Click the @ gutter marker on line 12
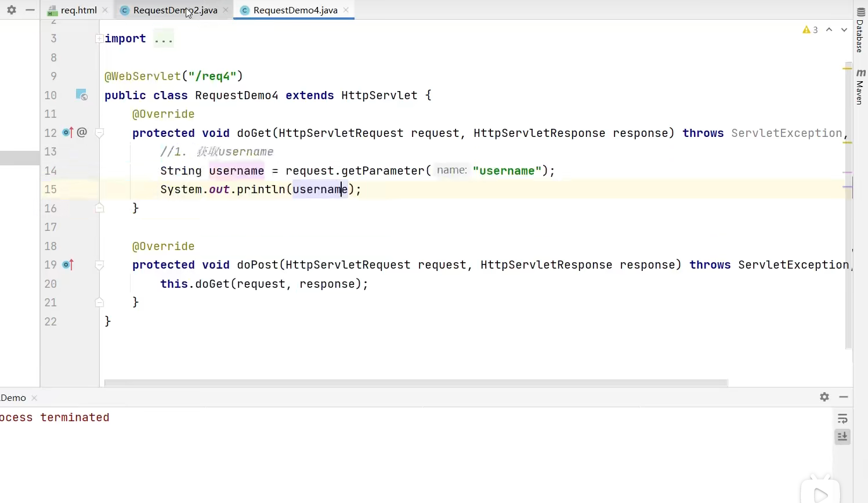 pos(82,132)
